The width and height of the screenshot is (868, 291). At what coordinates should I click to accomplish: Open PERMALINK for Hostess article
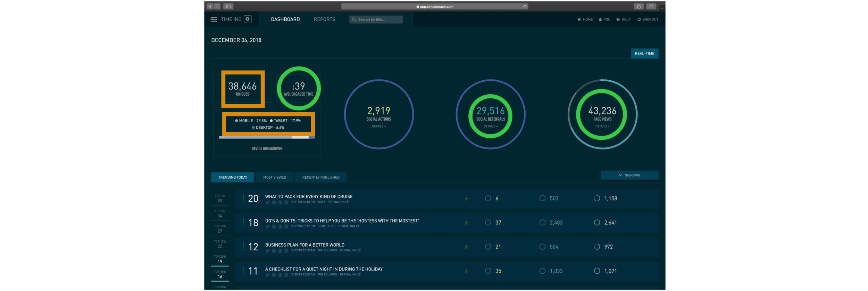tap(349, 226)
